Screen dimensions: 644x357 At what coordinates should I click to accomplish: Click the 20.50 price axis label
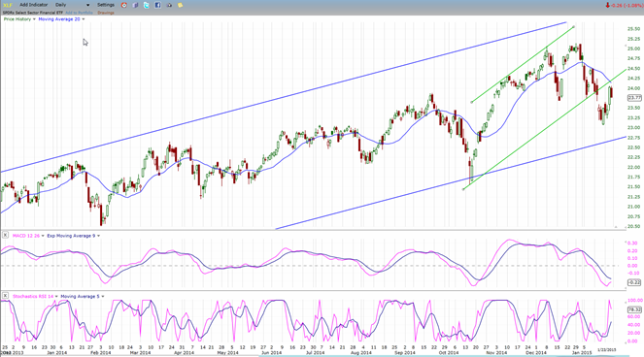point(633,226)
